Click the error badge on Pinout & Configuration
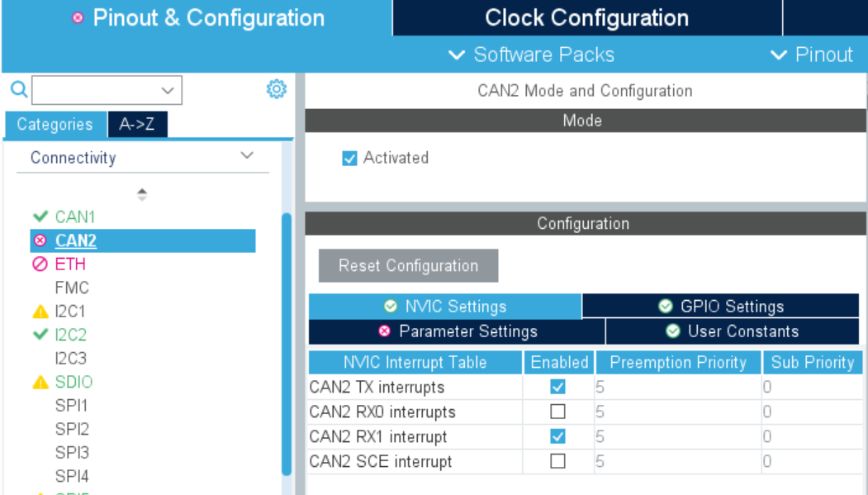The width and height of the screenshot is (868, 495). [x=78, y=17]
